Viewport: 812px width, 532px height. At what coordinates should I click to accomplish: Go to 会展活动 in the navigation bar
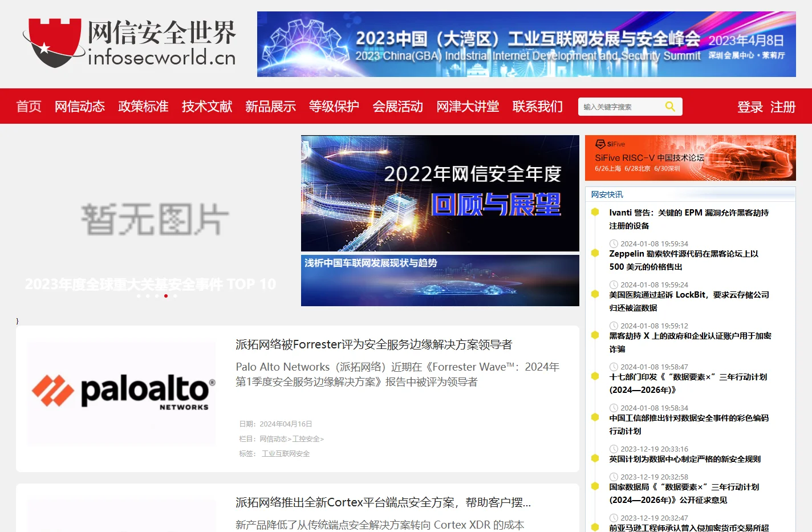coord(398,107)
